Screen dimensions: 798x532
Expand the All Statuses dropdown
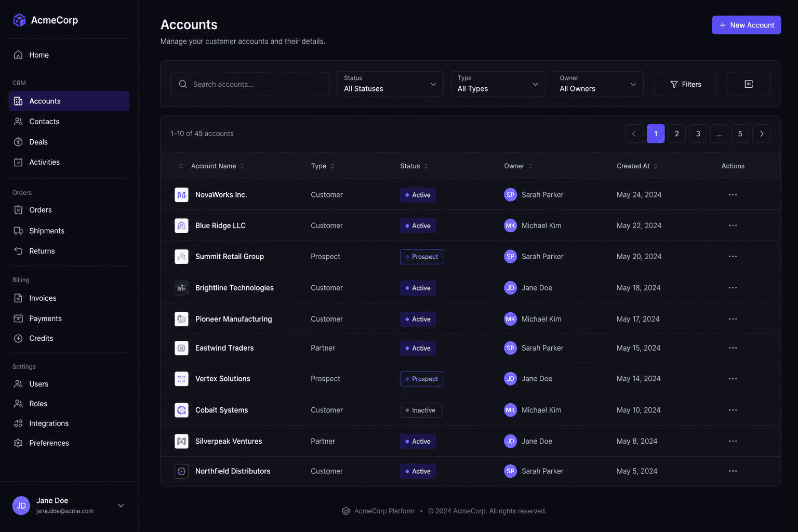390,84
